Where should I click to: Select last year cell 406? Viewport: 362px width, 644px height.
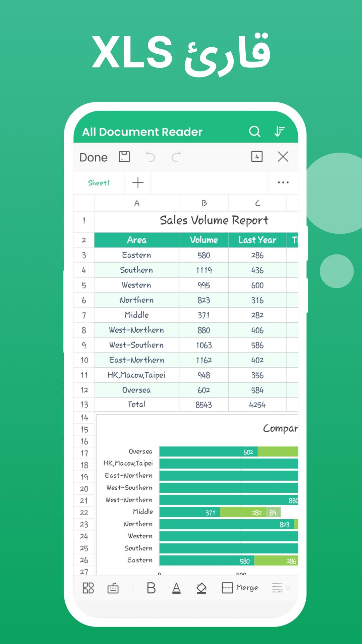pos(257,330)
